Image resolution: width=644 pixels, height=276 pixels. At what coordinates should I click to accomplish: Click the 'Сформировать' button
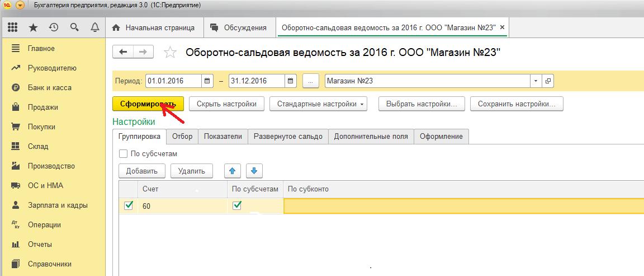(x=148, y=104)
